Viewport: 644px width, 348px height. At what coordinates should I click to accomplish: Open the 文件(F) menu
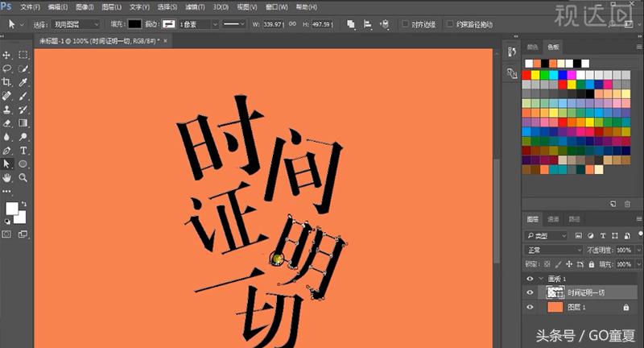[x=30, y=7]
